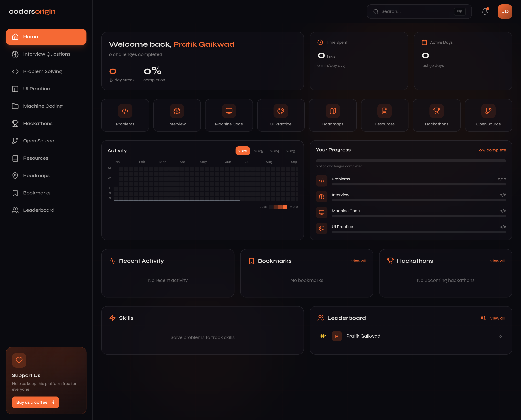Select the UI Practice palette card

click(x=281, y=115)
